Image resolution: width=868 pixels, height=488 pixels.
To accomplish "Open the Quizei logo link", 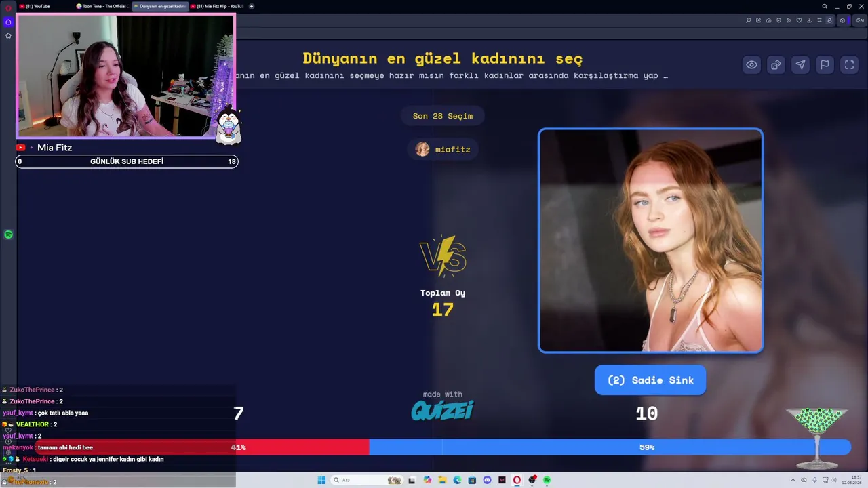I will 442,410.
